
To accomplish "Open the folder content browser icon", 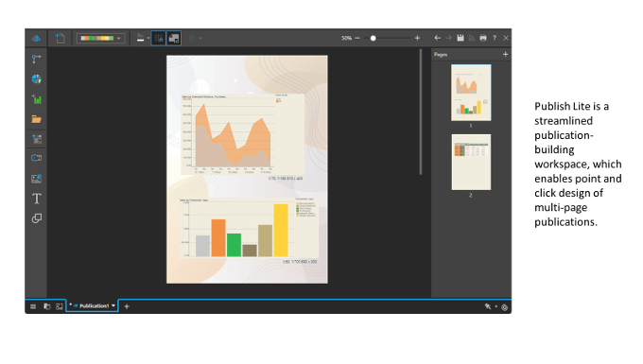I will (37, 119).
